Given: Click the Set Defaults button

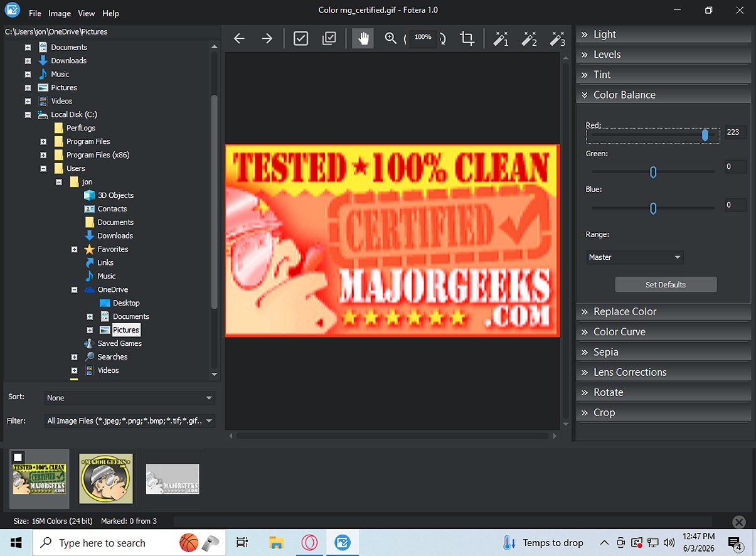Looking at the screenshot, I should (x=666, y=285).
